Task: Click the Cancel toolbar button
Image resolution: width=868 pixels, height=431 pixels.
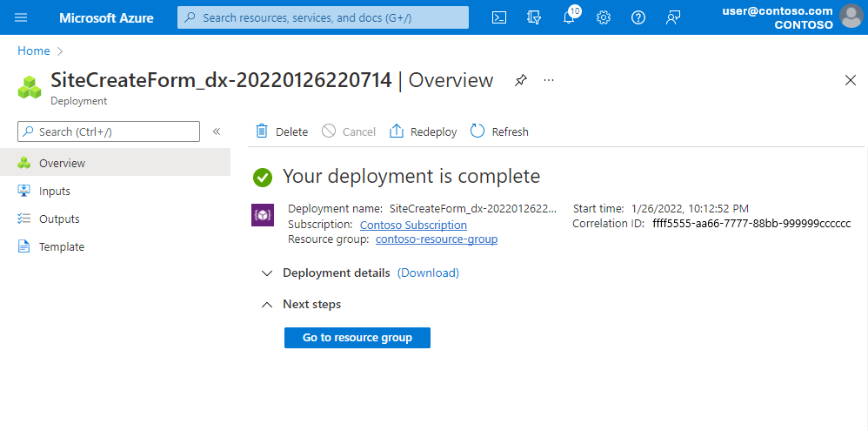Action: 349,131
